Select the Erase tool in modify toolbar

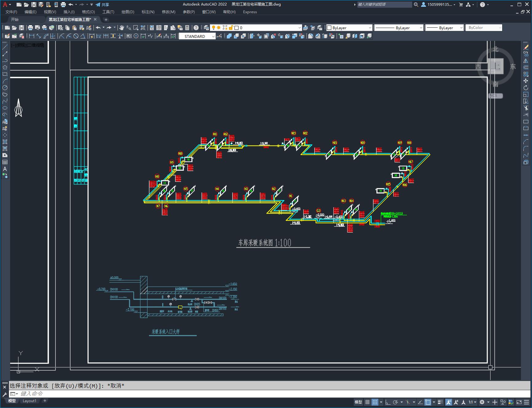pos(526,47)
